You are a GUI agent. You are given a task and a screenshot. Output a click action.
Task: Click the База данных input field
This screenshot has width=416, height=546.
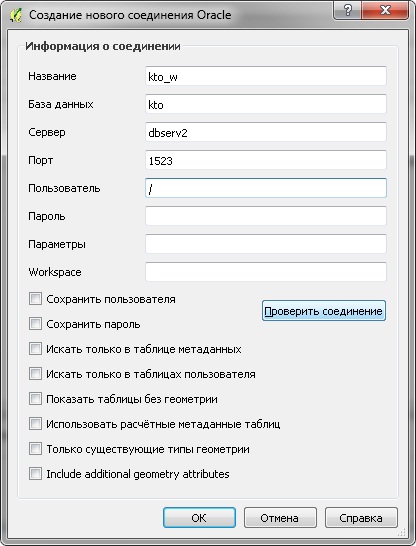(x=266, y=104)
